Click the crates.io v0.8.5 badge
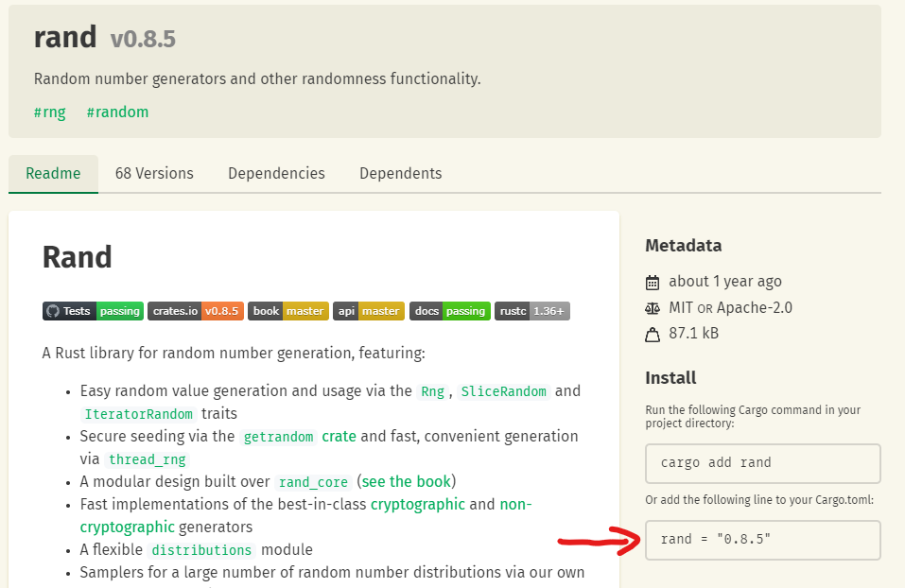 pos(195,310)
